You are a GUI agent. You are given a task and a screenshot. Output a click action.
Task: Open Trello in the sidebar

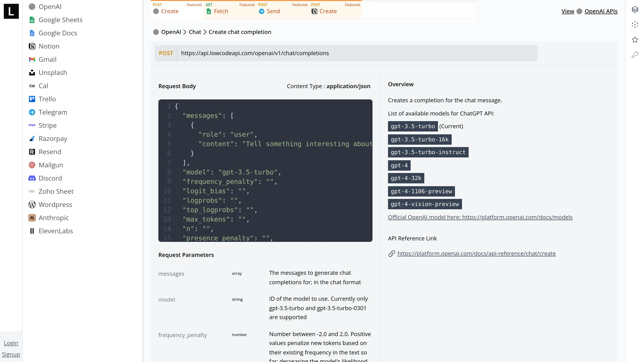(42, 99)
